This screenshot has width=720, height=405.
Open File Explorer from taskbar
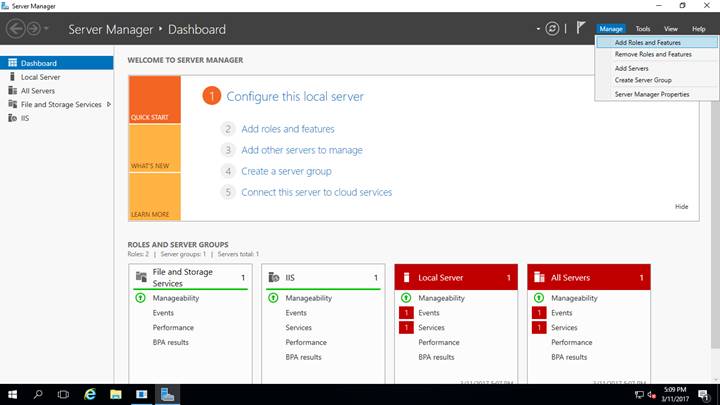coord(116,394)
